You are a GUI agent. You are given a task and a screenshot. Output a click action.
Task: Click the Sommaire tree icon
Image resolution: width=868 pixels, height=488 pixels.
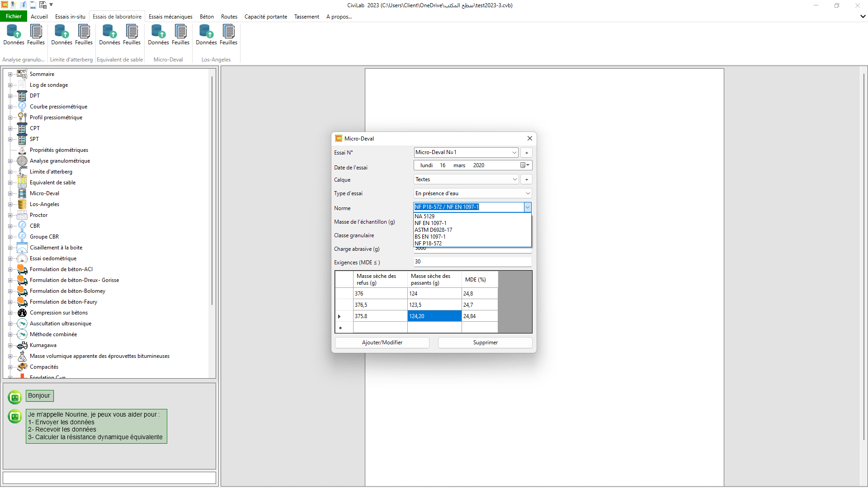(22, 74)
